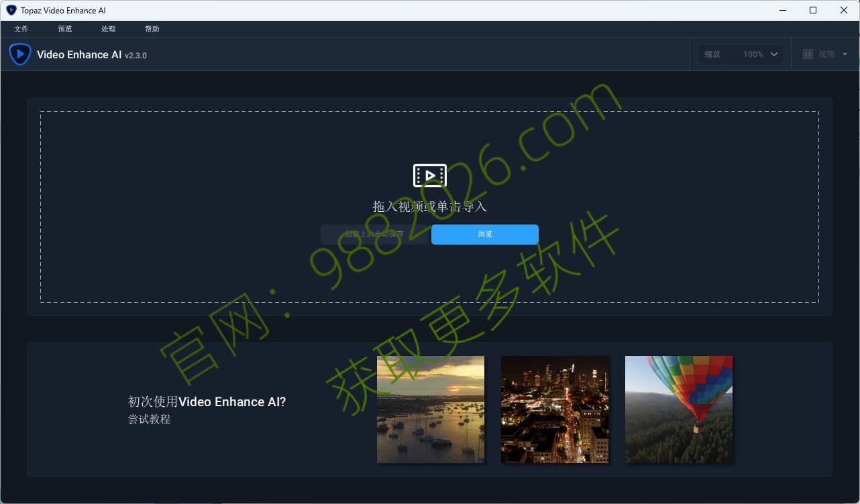The width and height of the screenshot is (860, 504).
Task: Open the 处理 menu
Action: pyautogui.click(x=109, y=29)
